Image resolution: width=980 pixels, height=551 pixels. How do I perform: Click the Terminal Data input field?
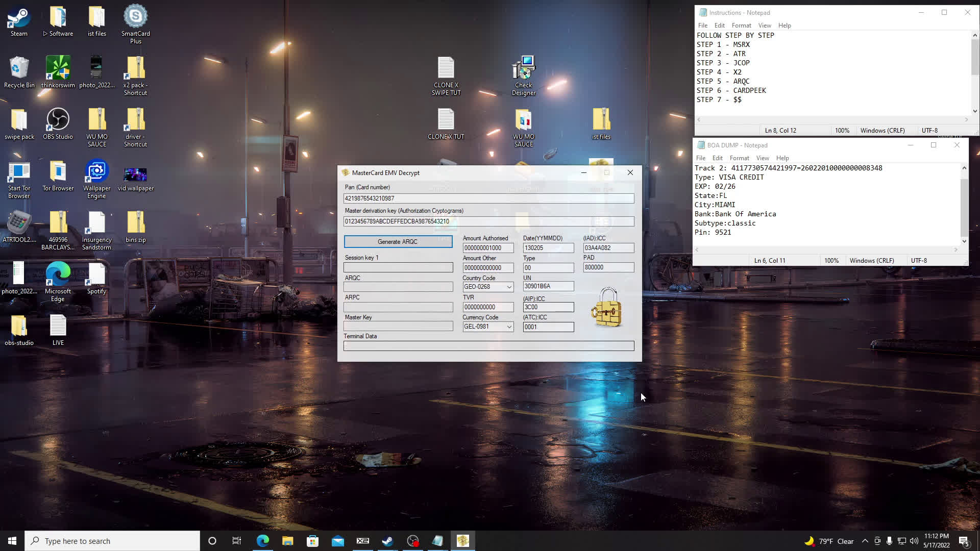coord(488,346)
